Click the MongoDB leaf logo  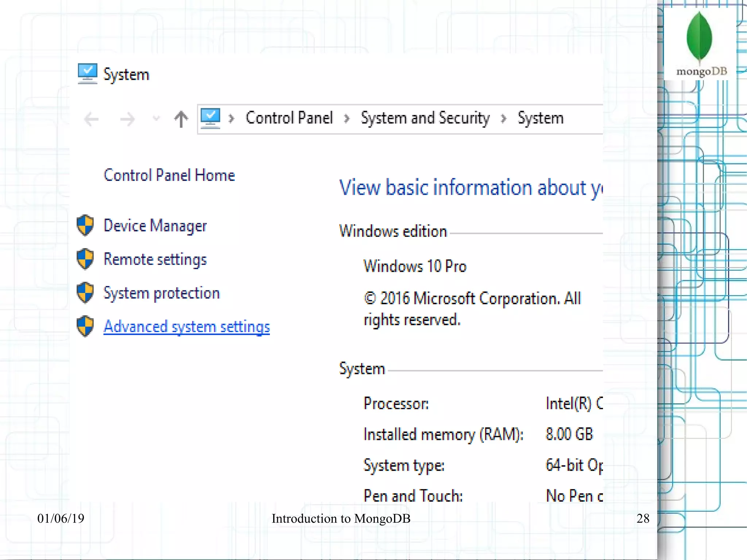[x=699, y=37]
